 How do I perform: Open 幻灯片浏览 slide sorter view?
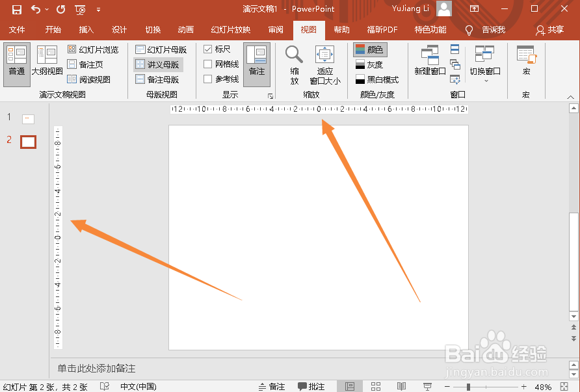[x=93, y=49]
